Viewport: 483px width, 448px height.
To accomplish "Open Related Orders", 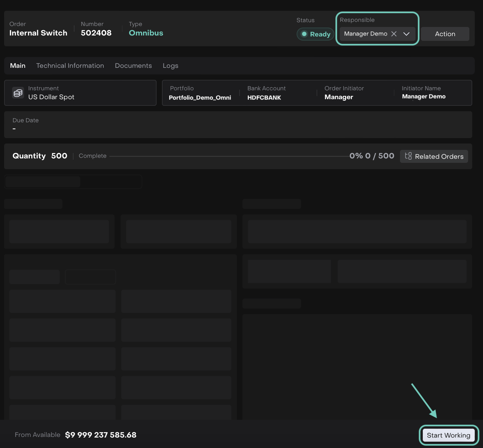I will (x=434, y=156).
